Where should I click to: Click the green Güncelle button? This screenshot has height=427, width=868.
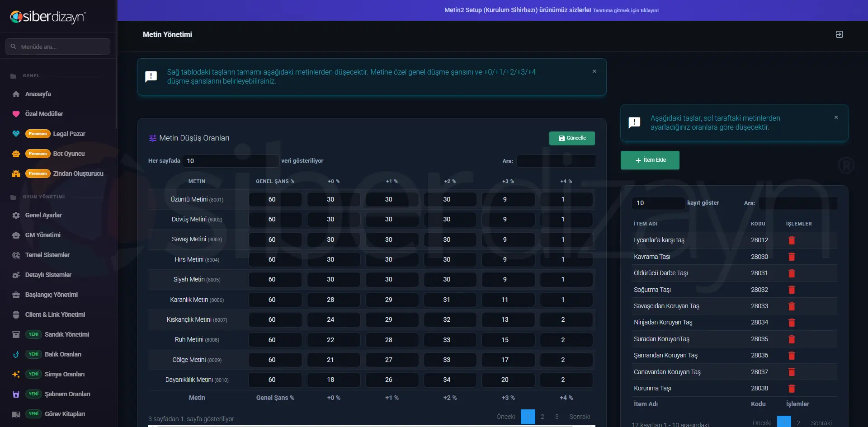572,138
